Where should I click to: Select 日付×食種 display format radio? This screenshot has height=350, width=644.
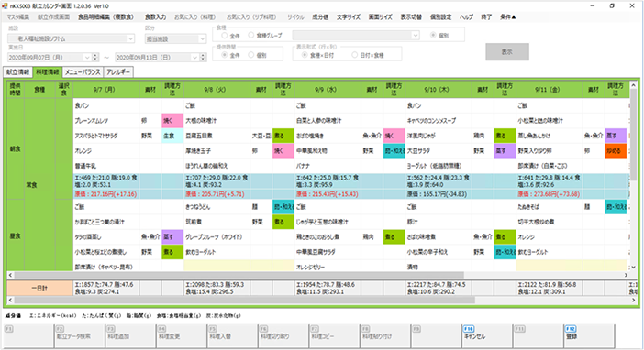354,55
